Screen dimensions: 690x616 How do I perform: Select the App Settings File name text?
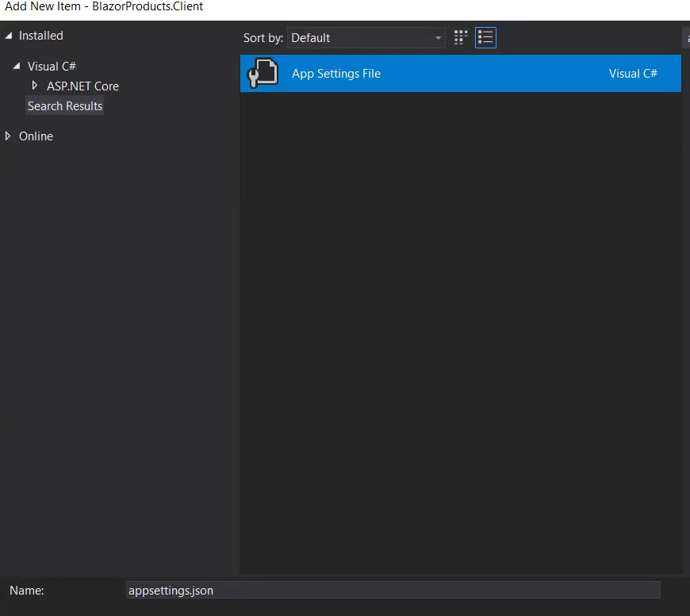pos(336,74)
